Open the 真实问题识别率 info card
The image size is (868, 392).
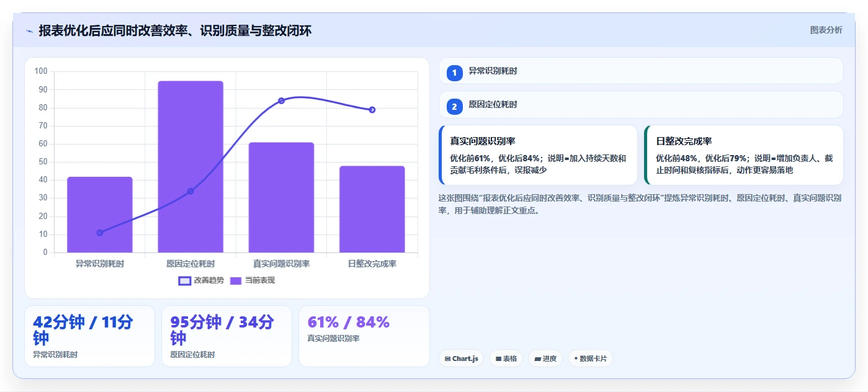tap(538, 155)
